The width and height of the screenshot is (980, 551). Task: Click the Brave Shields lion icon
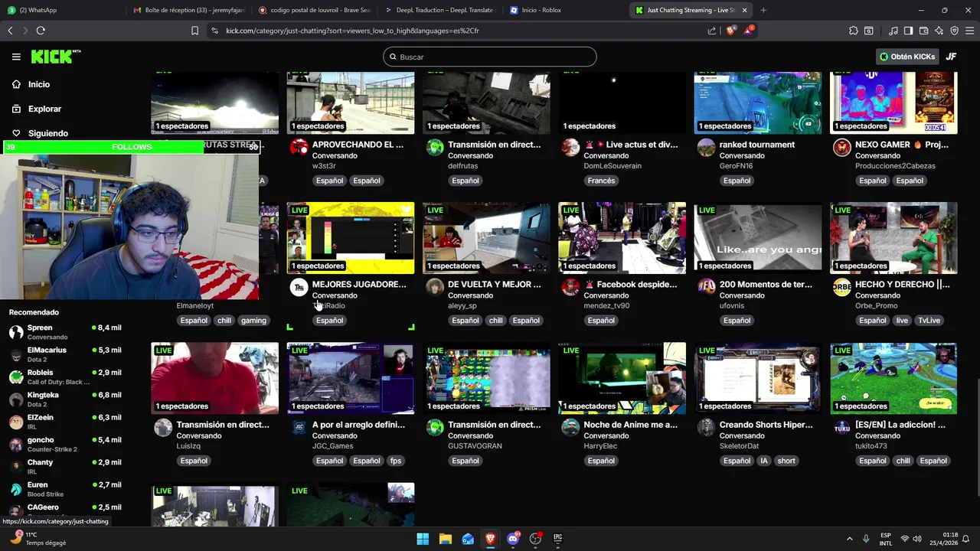point(730,31)
